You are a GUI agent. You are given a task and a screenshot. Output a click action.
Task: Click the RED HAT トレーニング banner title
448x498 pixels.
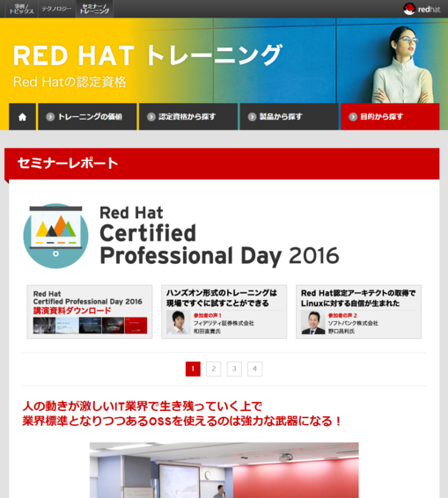(x=148, y=55)
